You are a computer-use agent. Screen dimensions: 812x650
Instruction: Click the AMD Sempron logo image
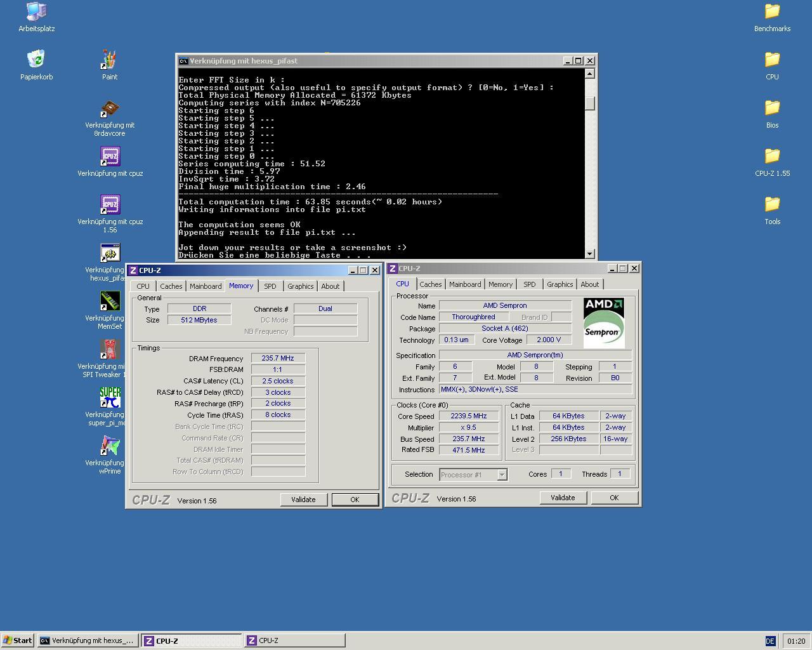(603, 322)
